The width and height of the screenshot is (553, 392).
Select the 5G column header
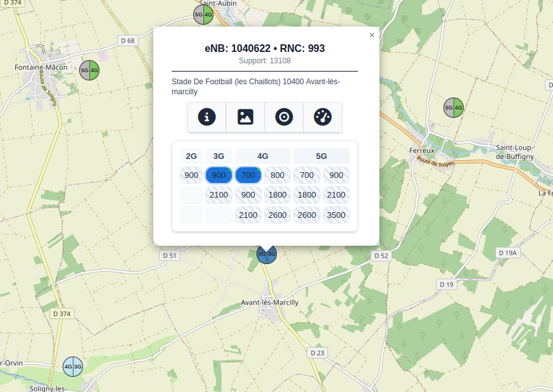pos(321,156)
